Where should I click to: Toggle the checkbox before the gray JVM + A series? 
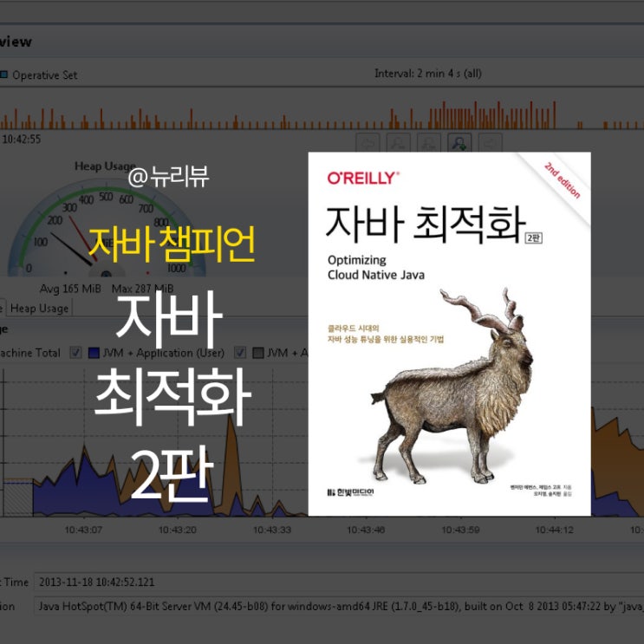point(240,353)
